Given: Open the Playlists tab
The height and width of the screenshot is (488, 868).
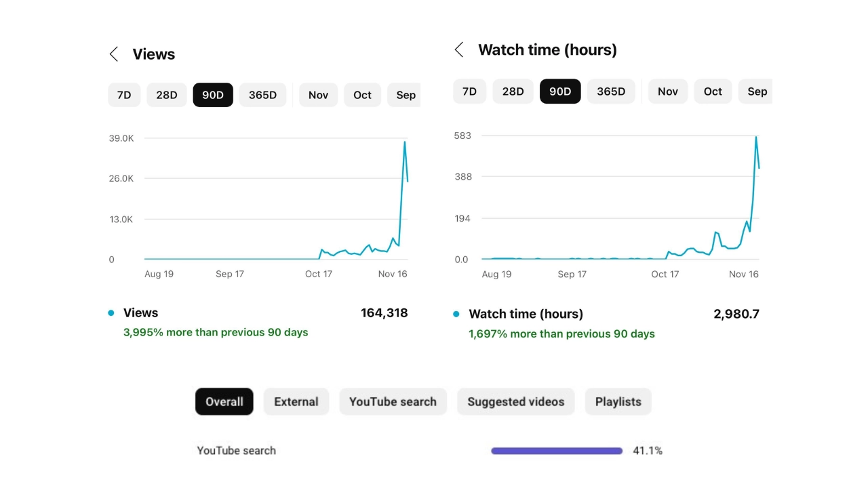Looking at the screenshot, I should (x=618, y=401).
